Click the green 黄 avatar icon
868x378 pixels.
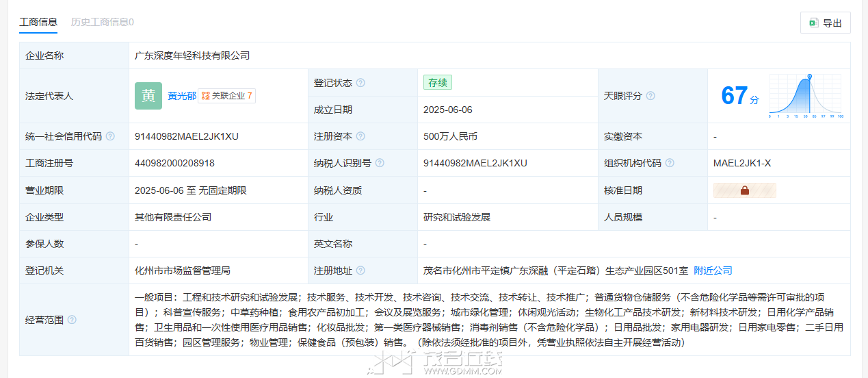pyautogui.click(x=148, y=96)
